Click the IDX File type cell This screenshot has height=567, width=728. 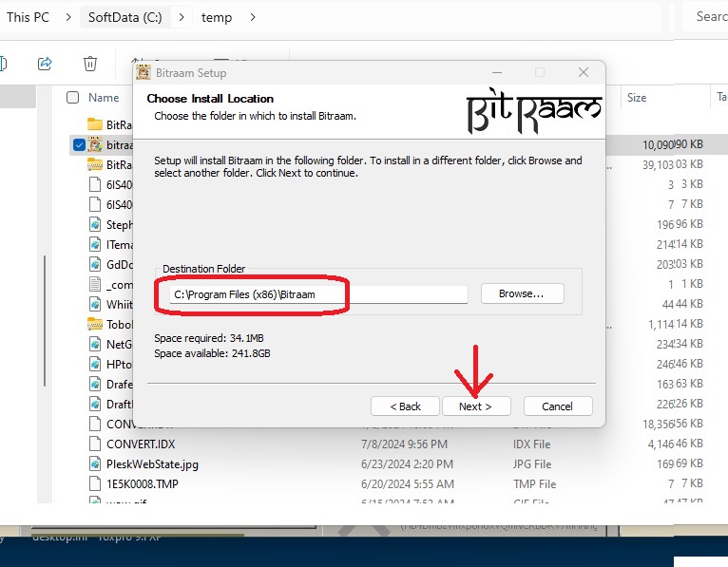(531, 444)
